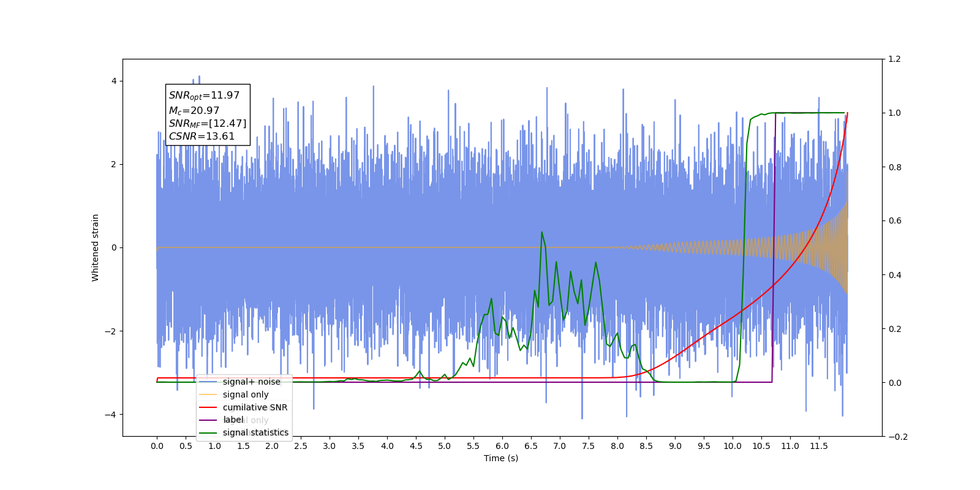Click the SNRMF=[12.47] annotation text
980x490 pixels.
pyautogui.click(x=208, y=124)
